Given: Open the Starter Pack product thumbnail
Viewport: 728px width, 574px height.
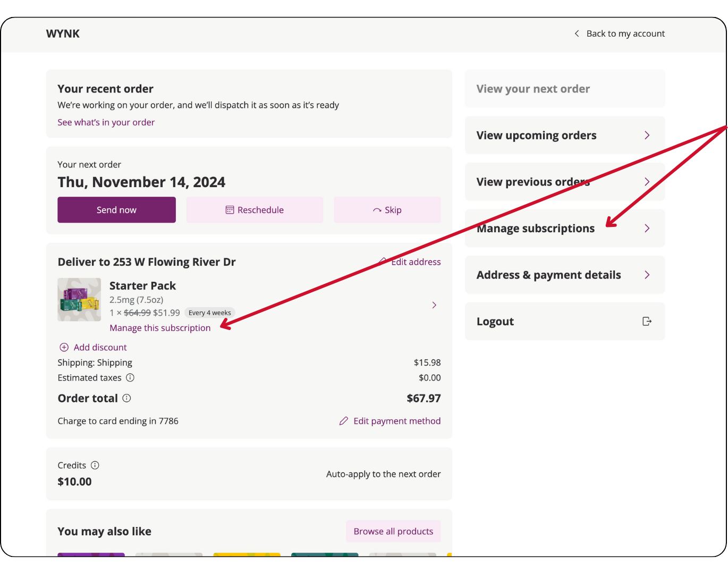Looking at the screenshot, I should click(79, 299).
